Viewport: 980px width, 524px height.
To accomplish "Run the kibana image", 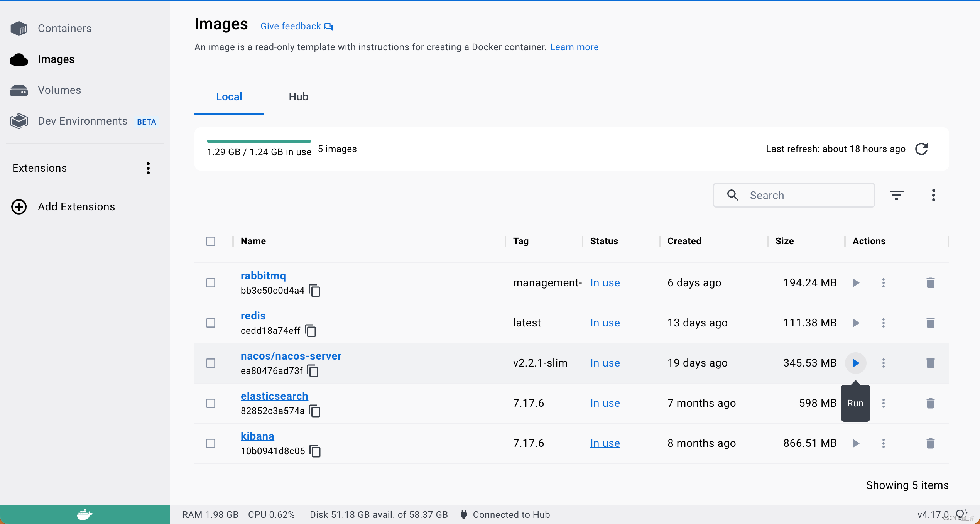I will (856, 443).
